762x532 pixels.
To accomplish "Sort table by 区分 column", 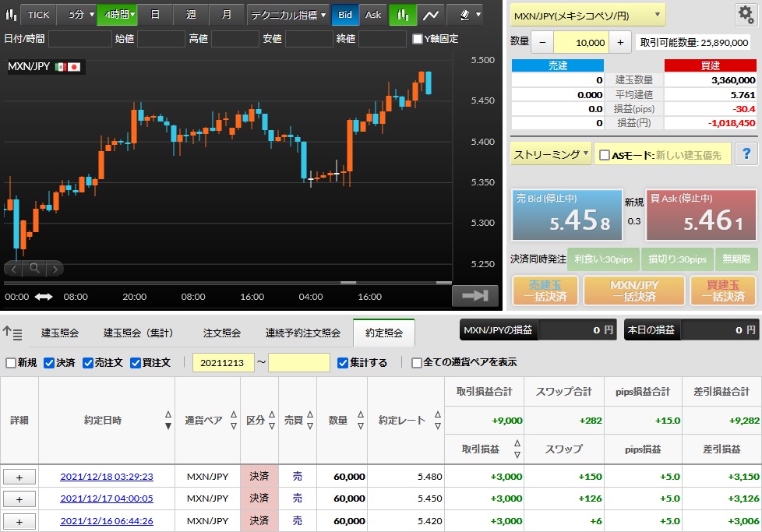I will pos(272,421).
